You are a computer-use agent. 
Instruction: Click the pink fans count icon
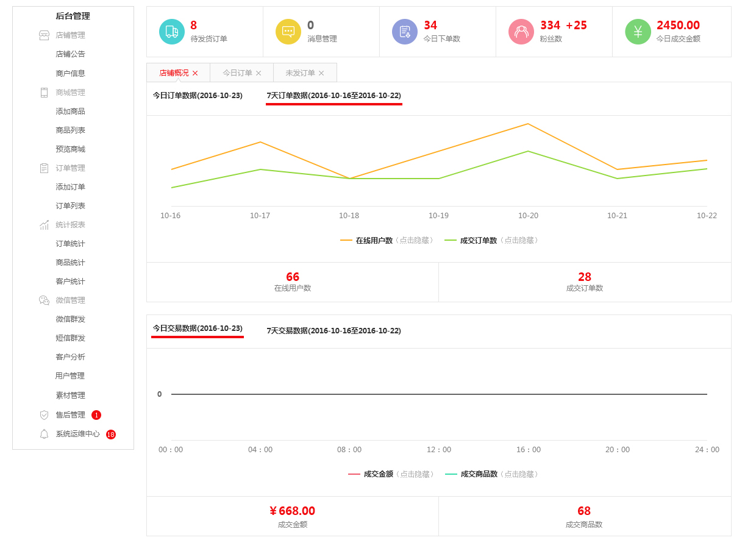coord(521,32)
